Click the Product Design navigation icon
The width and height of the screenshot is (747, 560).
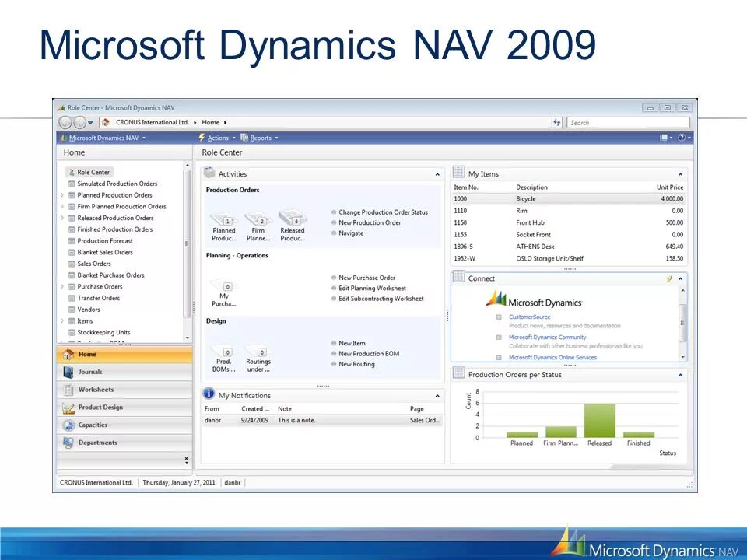point(68,408)
